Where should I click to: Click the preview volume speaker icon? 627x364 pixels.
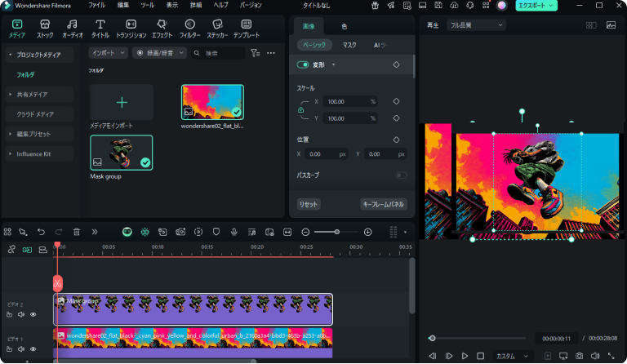(x=595, y=356)
